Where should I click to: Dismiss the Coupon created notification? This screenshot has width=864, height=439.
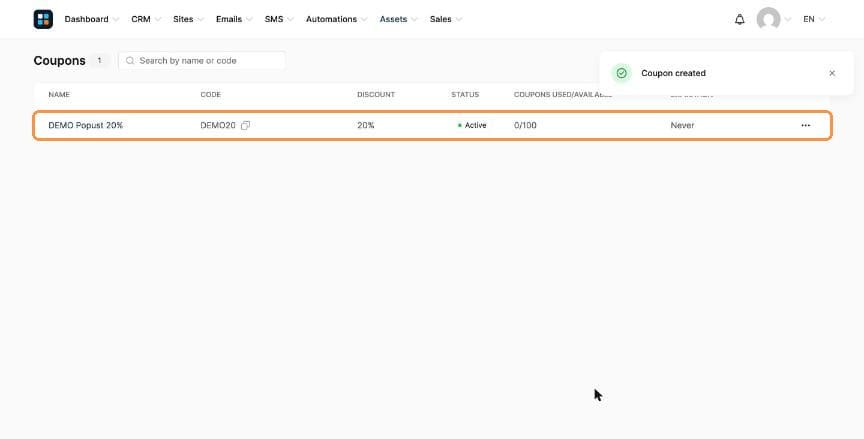click(832, 73)
